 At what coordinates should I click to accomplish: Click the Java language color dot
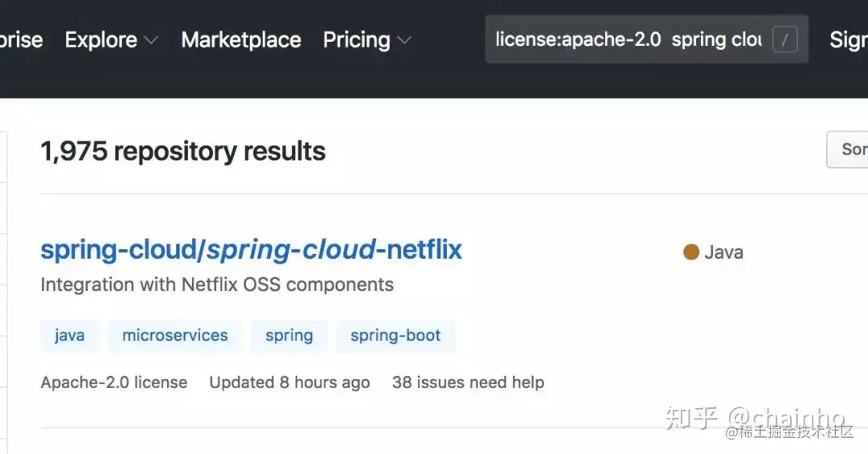click(691, 252)
